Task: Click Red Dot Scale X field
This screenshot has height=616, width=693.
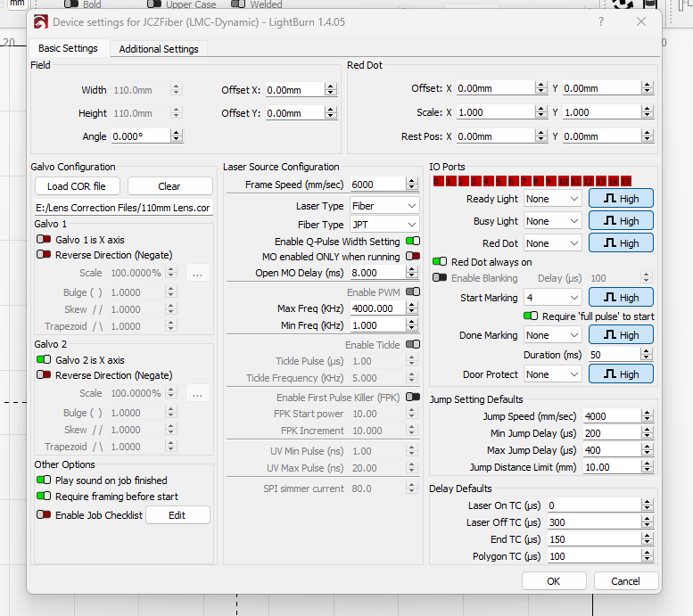Action: pos(496,112)
